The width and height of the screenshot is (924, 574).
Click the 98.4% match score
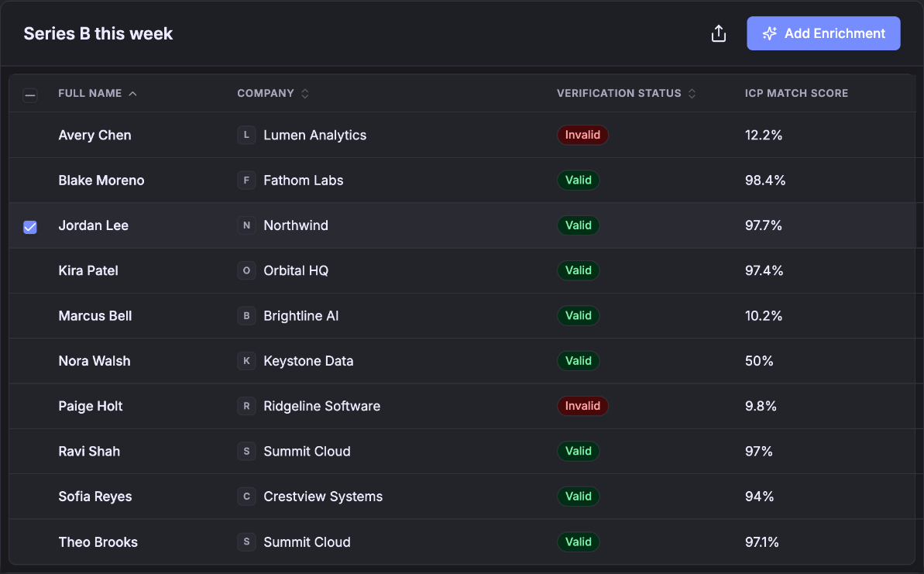(765, 180)
